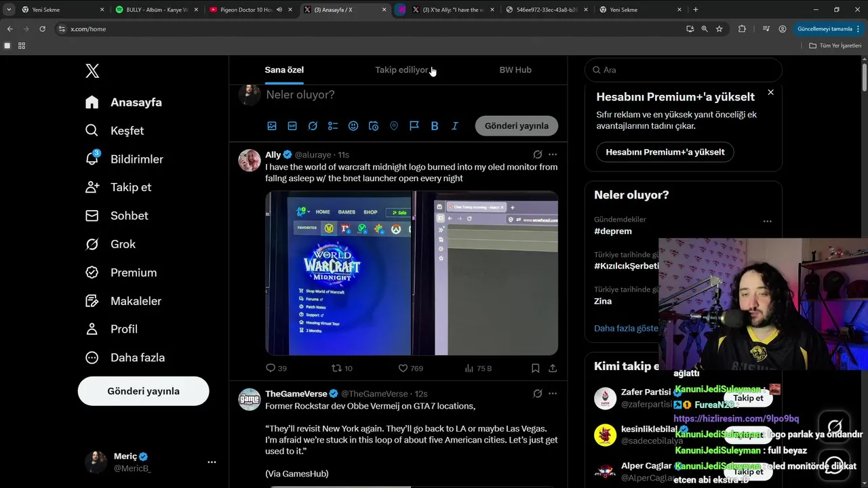This screenshot has width=868, height=488.
Task: Go to the Takip et page in the sidebar
Action: coord(118,188)
